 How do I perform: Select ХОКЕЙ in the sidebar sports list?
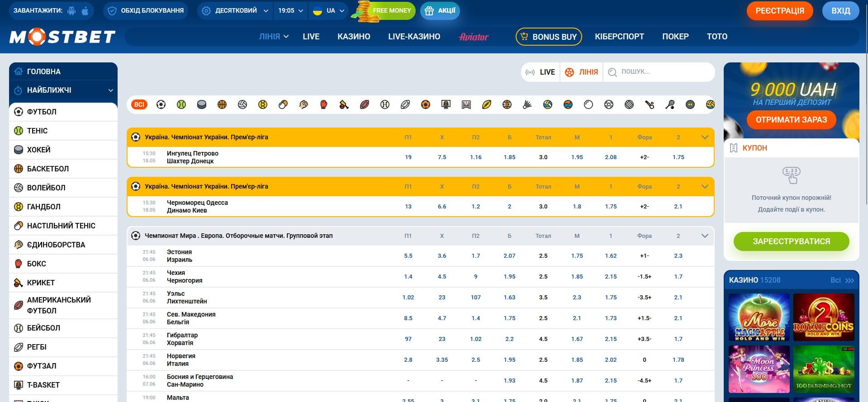(x=63, y=150)
